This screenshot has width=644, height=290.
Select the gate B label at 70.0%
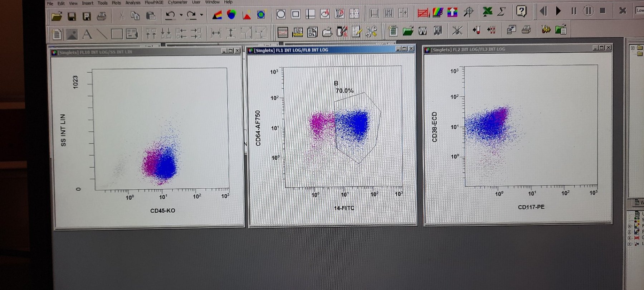[x=344, y=87]
